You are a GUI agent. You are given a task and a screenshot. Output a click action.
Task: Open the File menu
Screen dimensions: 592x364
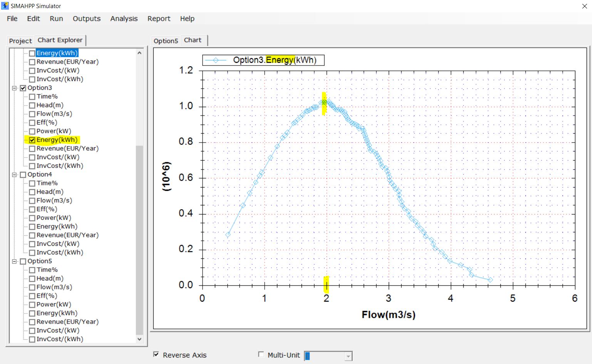tap(12, 18)
